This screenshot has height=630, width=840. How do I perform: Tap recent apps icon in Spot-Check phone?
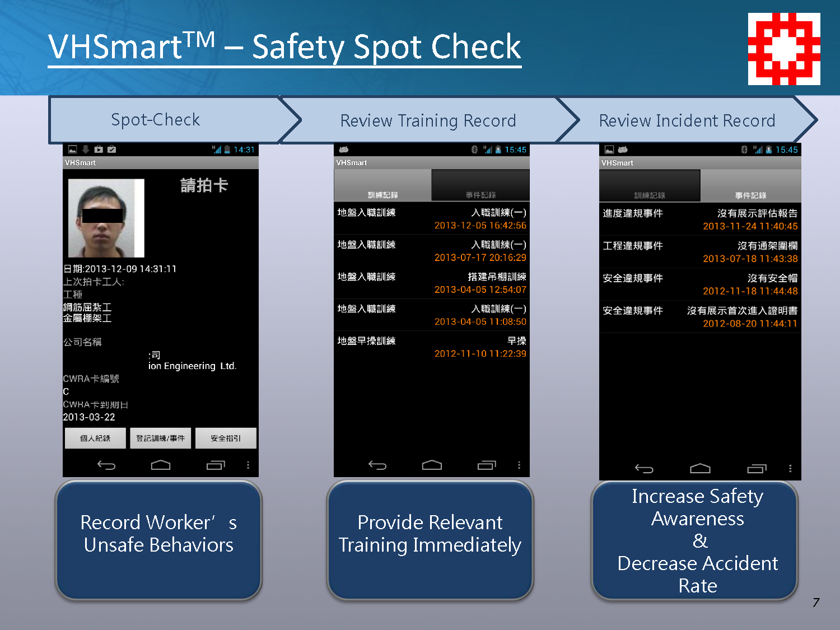[x=216, y=465]
